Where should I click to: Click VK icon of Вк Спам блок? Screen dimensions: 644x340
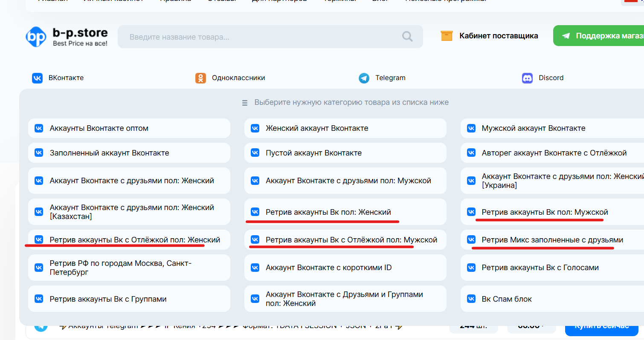(x=471, y=299)
